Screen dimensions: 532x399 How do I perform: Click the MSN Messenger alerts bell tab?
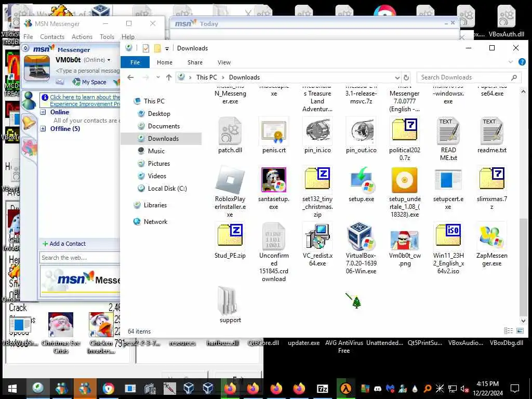coord(29,123)
